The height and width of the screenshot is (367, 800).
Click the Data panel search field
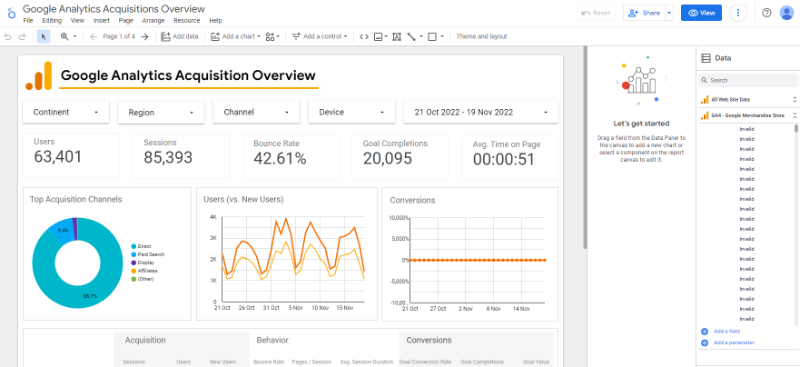pyautogui.click(x=747, y=80)
